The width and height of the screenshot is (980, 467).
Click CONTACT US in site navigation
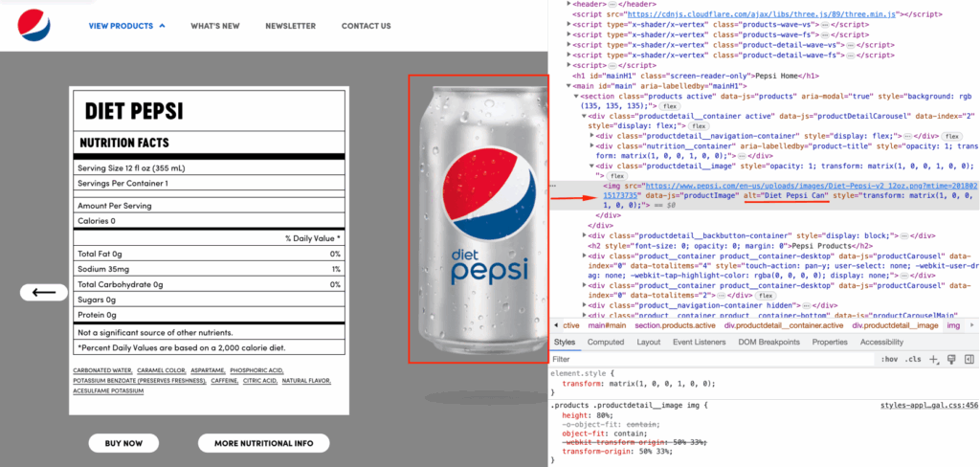367,26
